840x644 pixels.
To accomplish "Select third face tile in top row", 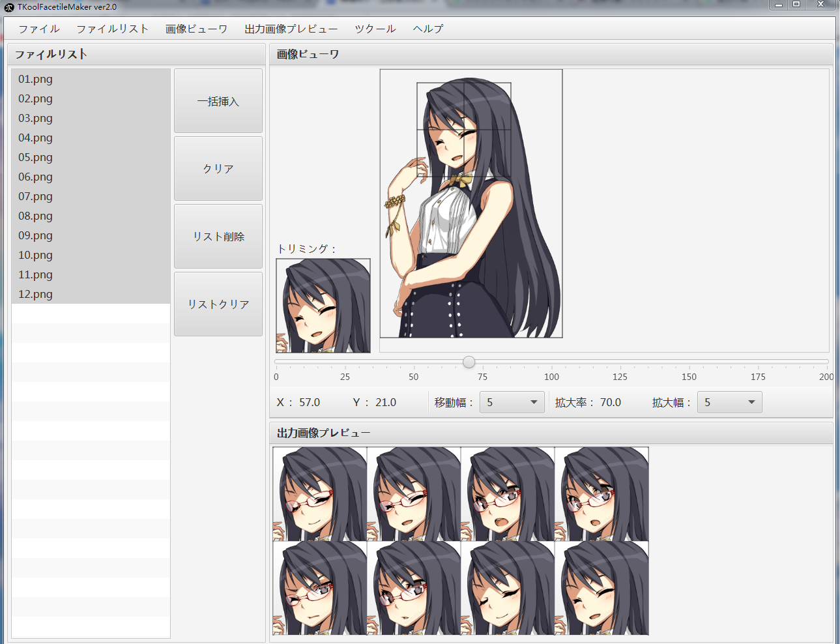I will pyautogui.click(x=508, y=494).
